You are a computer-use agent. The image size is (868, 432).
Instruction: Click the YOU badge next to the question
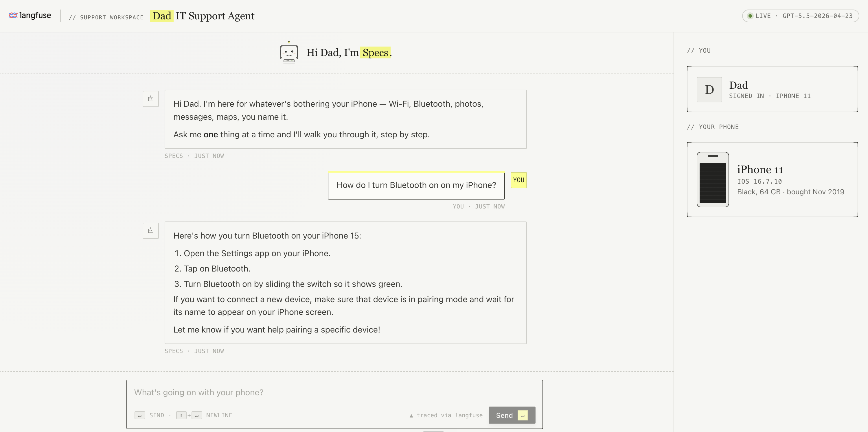click(518, 180)
